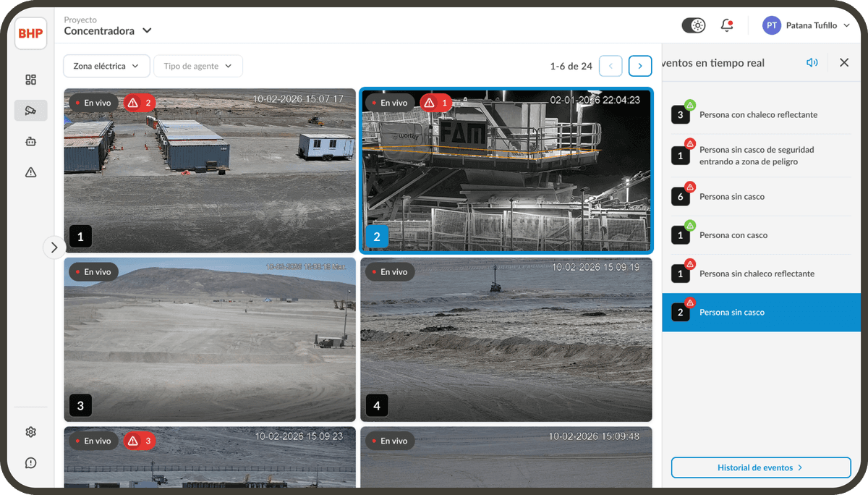Select the camera monitoring icon in the sidebar
This screenshot has width=868, height=495.
[30, 110]
